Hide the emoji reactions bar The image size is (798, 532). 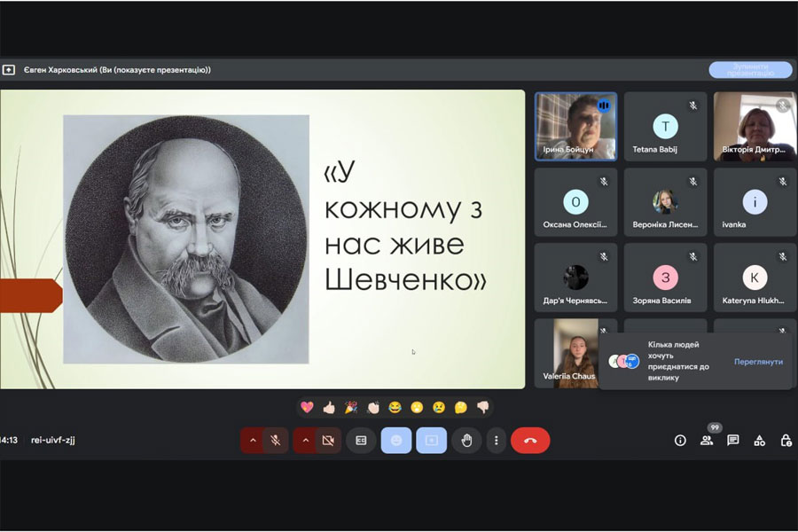click(x=396, y=441)
